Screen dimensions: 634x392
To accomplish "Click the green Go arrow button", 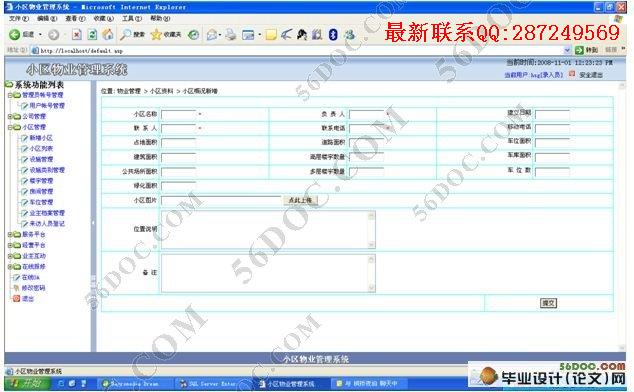I will tap(579, 50).
